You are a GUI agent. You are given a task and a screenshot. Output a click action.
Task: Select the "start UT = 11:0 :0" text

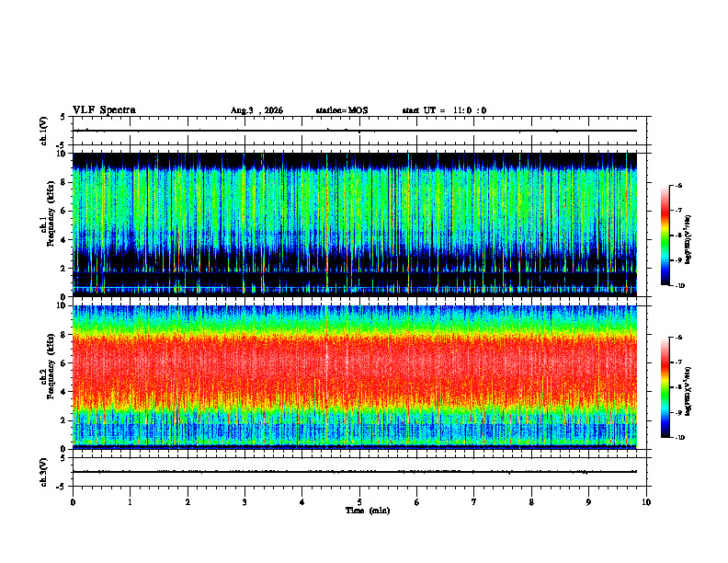pyautogui.click(x=444, y=110)
